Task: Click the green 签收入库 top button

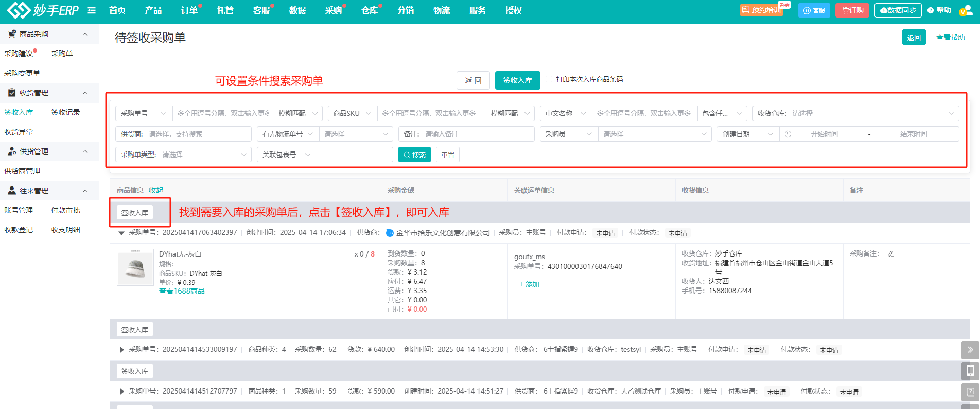Action: coord(518,80)
